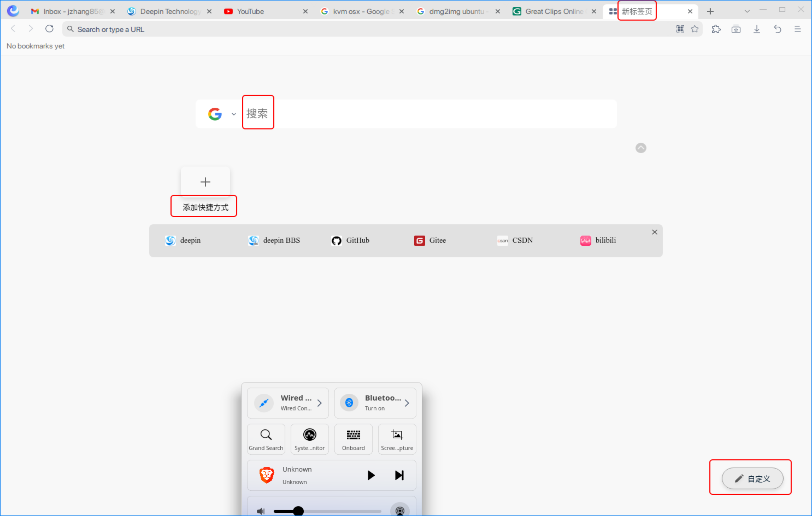The image size is (812, 516).
Task: Toggle the Bluetooth icon on
Action: [349, 403]
